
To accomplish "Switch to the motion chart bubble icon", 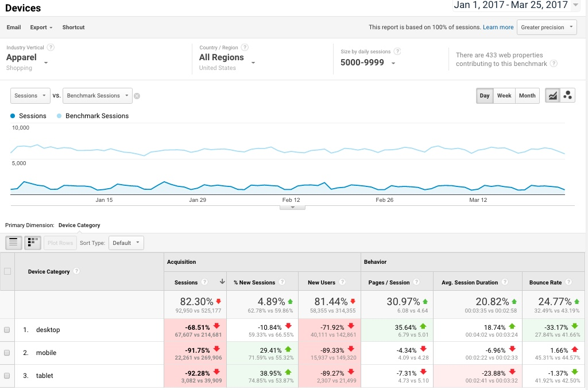I will click(x=567, y=95).
